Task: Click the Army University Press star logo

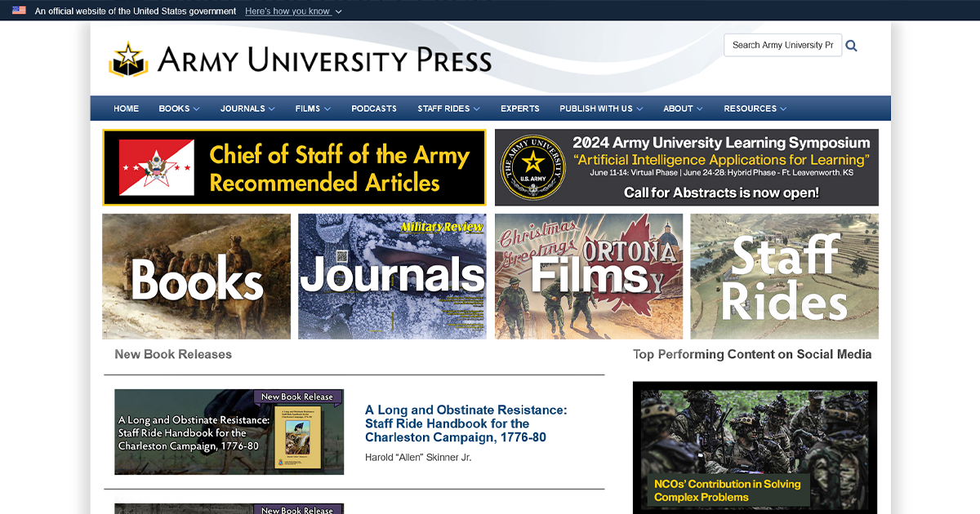Action: [x=128, y=60]
